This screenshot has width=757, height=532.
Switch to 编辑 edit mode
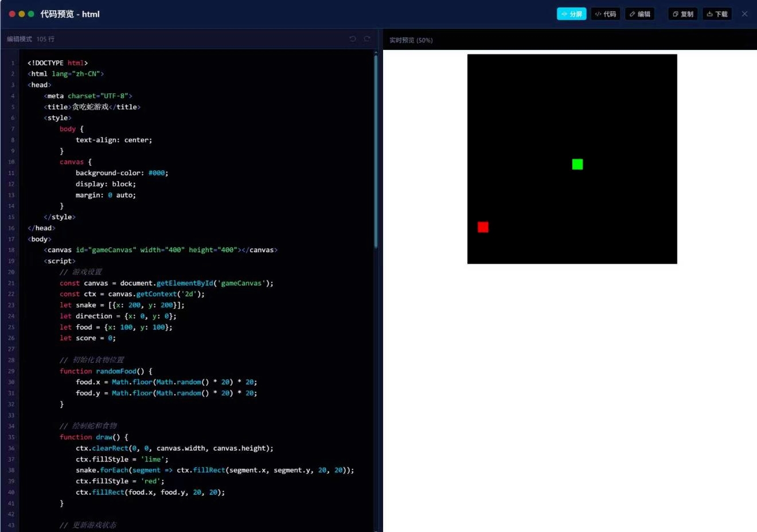click(x=639, y=14)
